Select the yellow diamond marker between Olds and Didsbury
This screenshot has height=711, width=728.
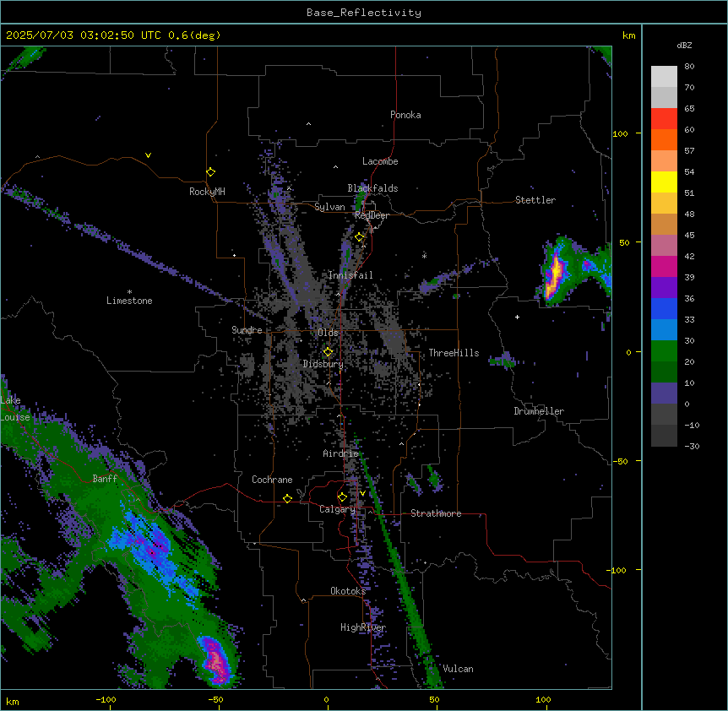pos(328,351)
